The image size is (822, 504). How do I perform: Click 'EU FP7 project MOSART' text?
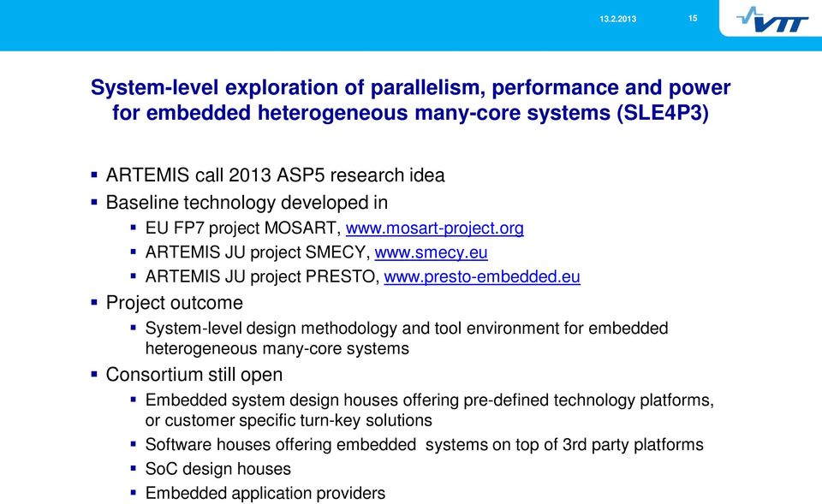pyautogui.click(x=242, y=228)
